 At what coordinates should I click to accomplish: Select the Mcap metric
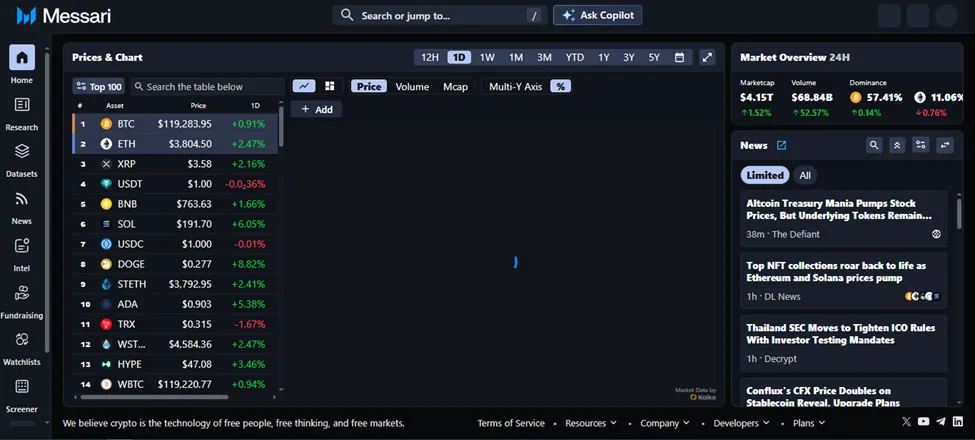tap(455, 86)
